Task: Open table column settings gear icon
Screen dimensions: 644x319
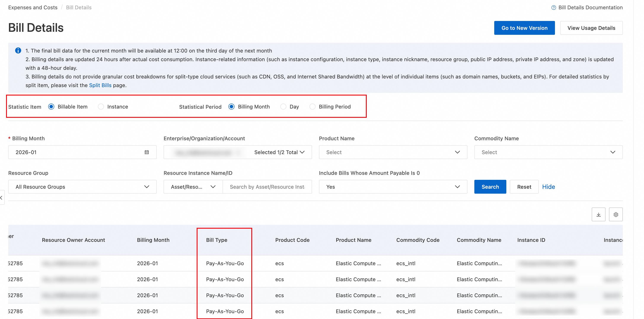Action: click(615, 214)
